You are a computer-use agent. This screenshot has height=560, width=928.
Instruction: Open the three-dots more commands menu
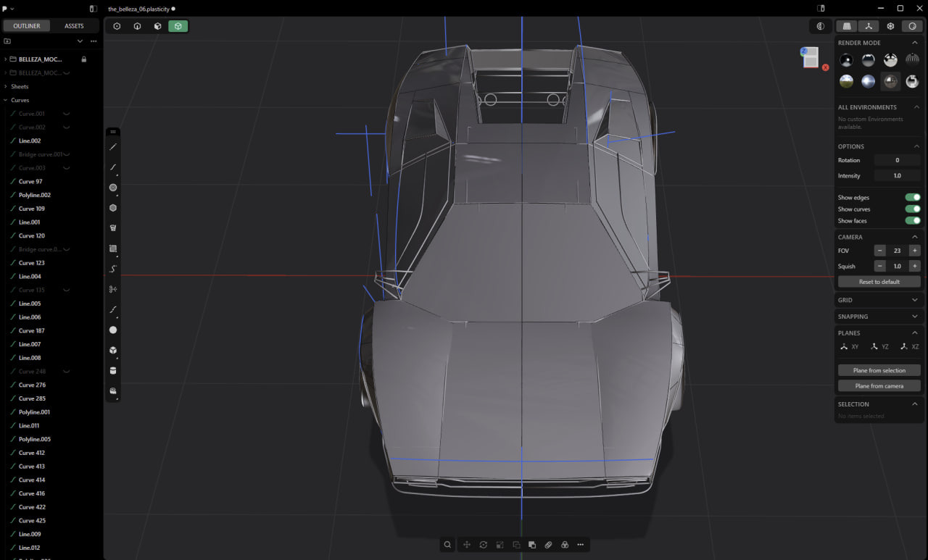click(581, 545)
